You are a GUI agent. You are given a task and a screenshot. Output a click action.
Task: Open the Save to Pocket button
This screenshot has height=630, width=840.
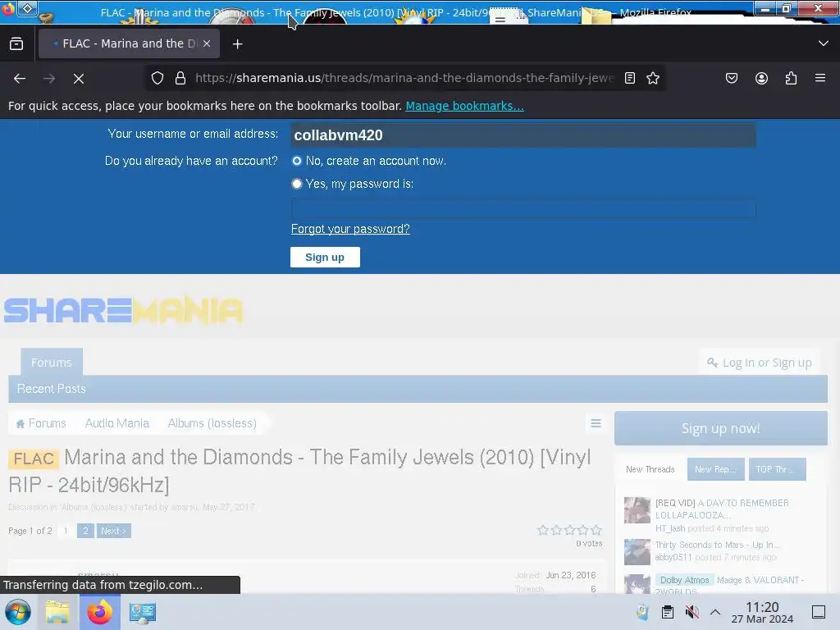pyautogui.click(x=731, y=78)
